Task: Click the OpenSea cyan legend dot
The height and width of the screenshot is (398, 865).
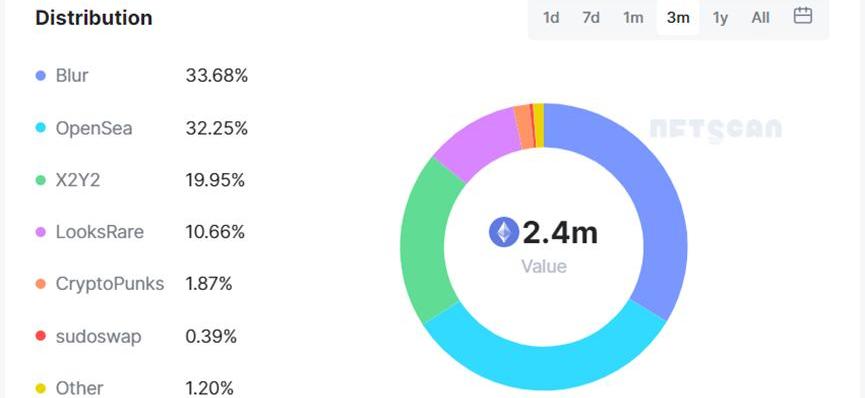Action: pyautogui.click(x=41, y=129)
